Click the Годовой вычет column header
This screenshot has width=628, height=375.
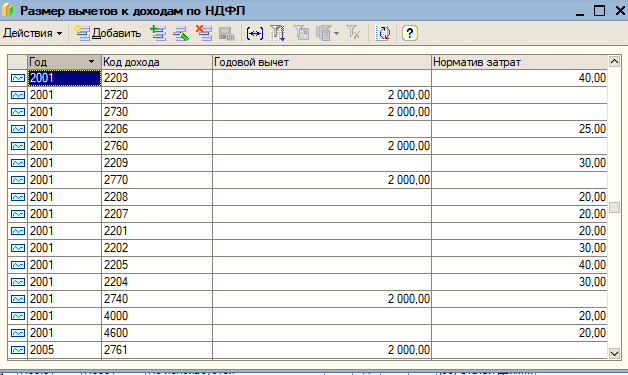click(x=322, y=62)
